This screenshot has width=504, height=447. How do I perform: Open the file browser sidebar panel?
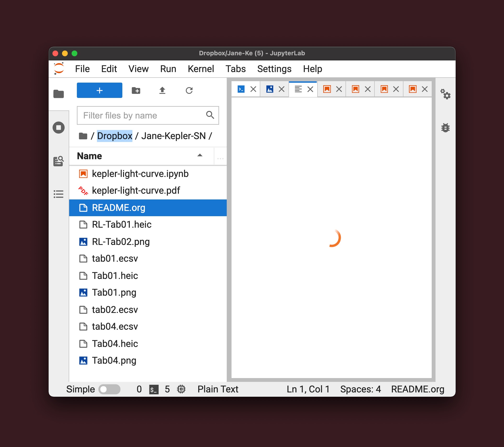point(58,94)
